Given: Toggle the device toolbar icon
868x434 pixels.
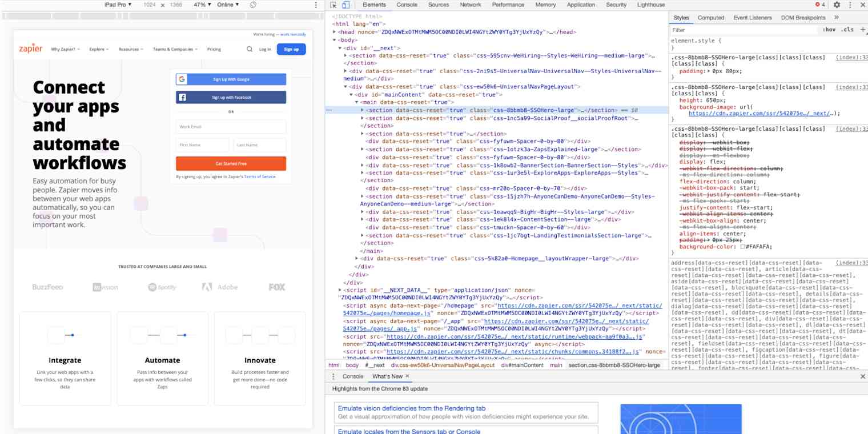Looking at the screenshot, I should [x=345, y=5].
